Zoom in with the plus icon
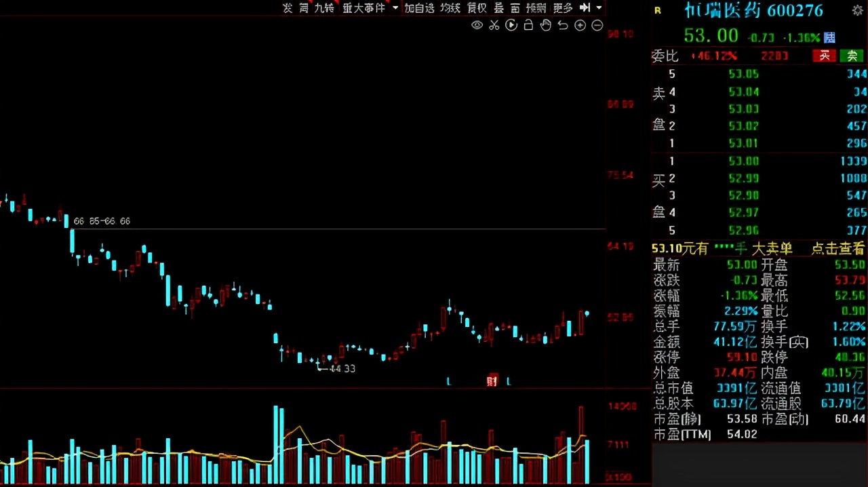The height and width of the screenshot is (487, 868). point(580,25)
